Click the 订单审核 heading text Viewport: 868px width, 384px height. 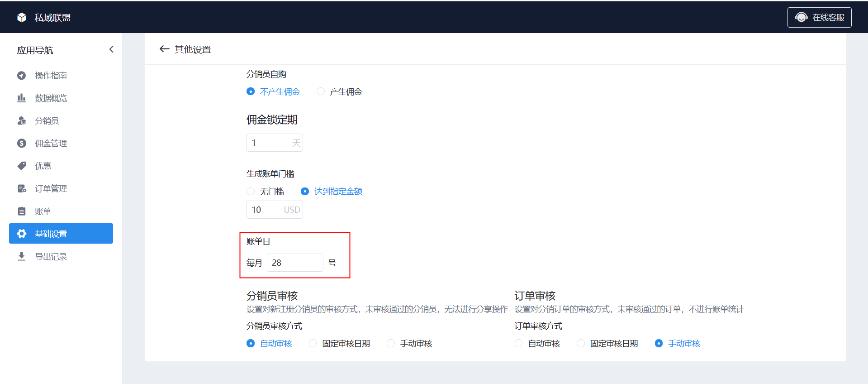(535, 296)
